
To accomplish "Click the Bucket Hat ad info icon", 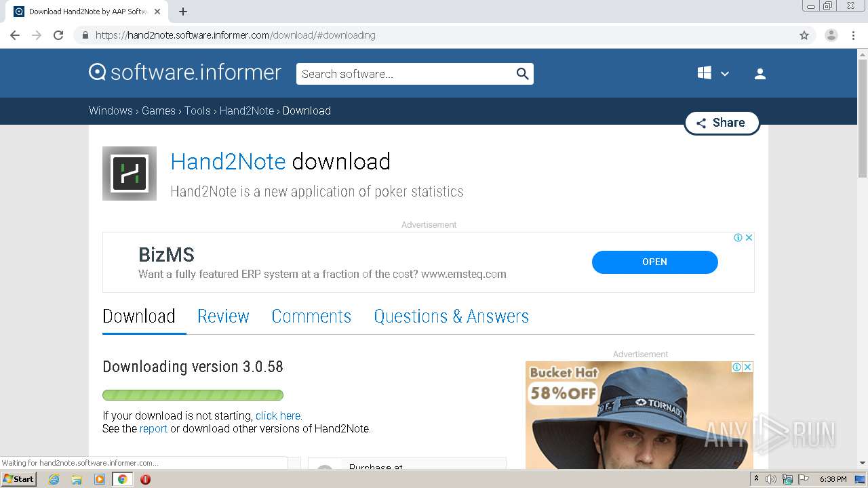I will click(x=737, y=367).
